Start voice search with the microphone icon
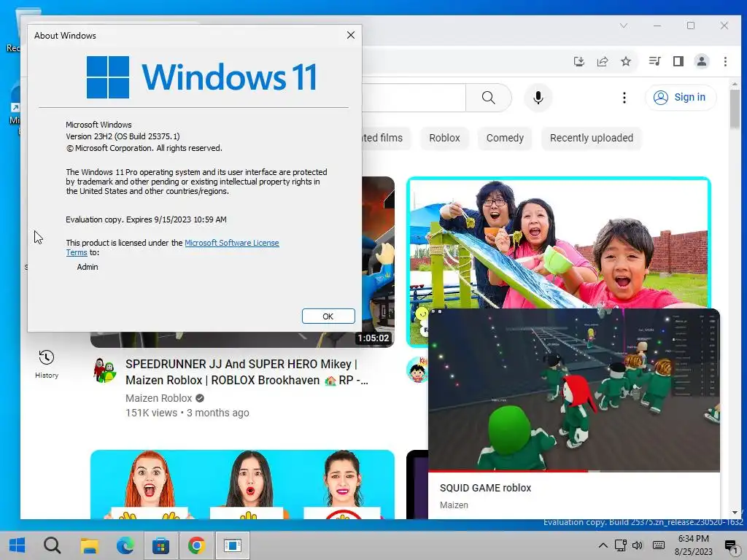The image size is (747, 560). click(x=538, y=98)
